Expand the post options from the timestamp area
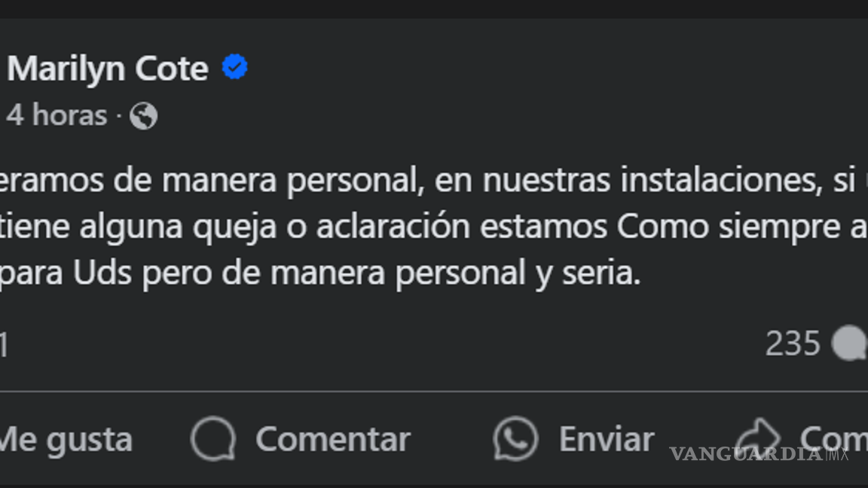868x488 pixels. pos(57,115)
